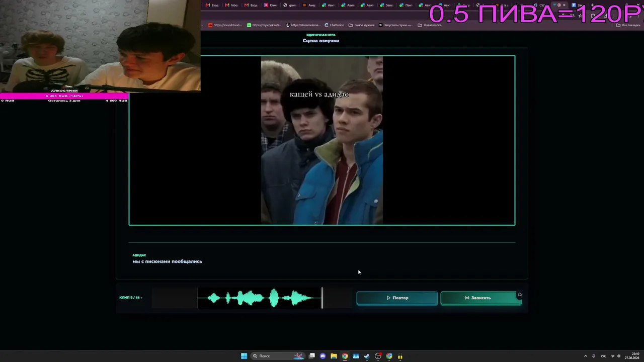Click the microphone tray icon
Viewport: 644px width, 362px height.
594,356
